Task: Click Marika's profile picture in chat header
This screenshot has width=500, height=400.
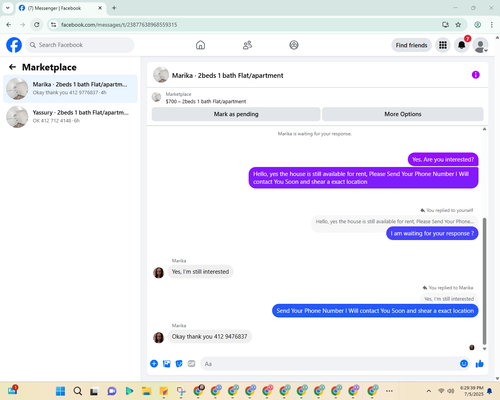Action: coord(161,75)
